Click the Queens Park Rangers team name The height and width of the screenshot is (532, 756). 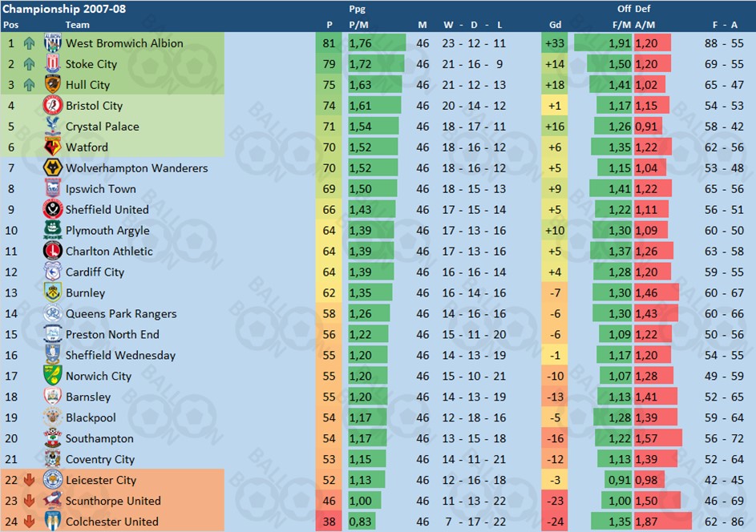121,314
